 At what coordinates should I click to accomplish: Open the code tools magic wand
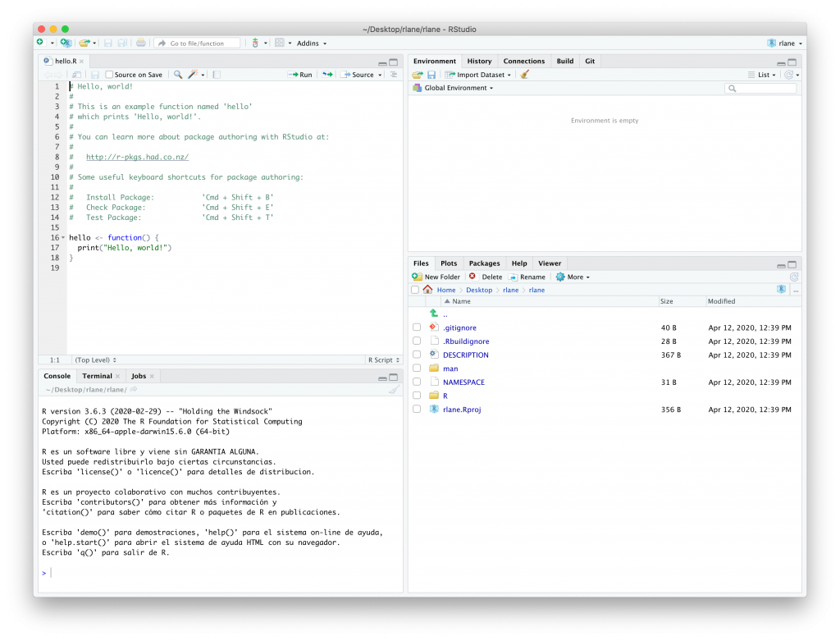click(194, 75)
